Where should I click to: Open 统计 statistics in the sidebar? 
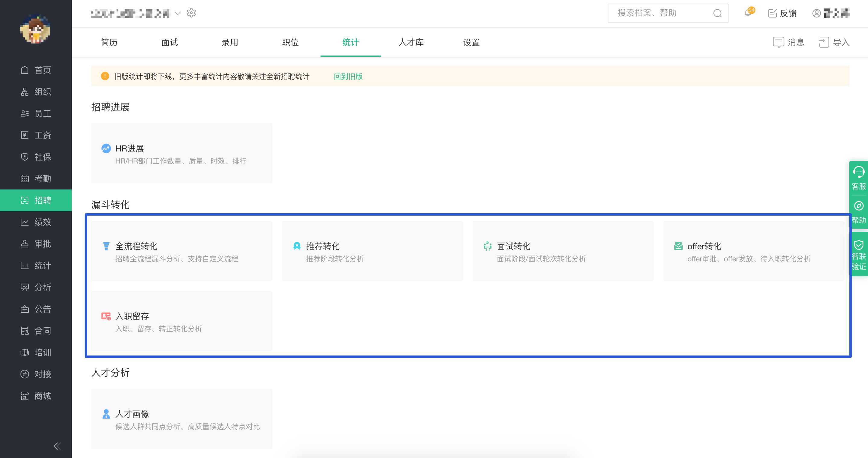[36, 266]
